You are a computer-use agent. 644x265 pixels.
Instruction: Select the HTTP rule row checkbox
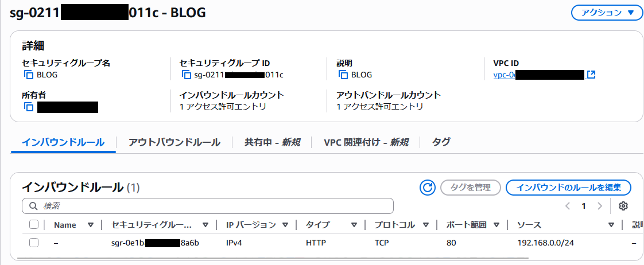[34, 243]
